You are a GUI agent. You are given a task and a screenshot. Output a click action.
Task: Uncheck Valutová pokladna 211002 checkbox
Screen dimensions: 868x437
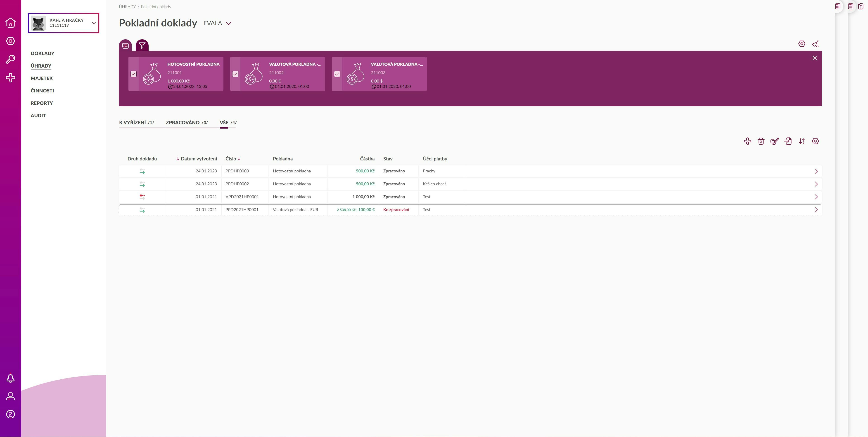click(x=235, y=74)
